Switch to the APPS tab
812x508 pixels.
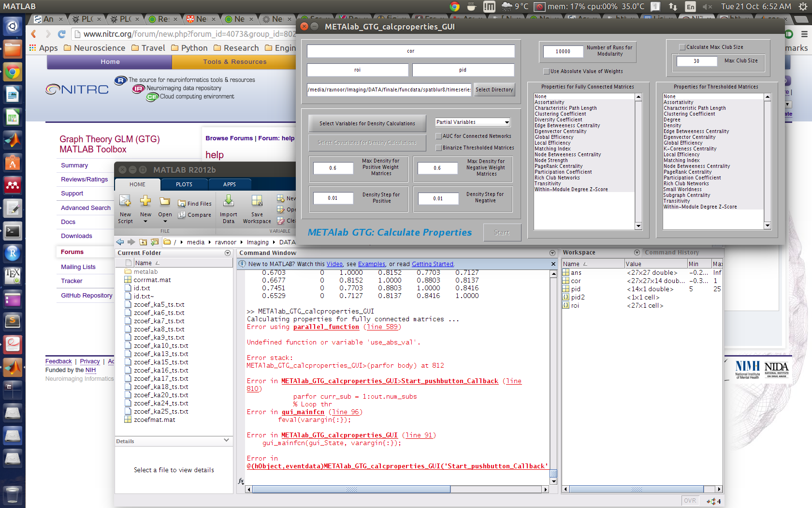pyautogui.click(x=229, y=184)
